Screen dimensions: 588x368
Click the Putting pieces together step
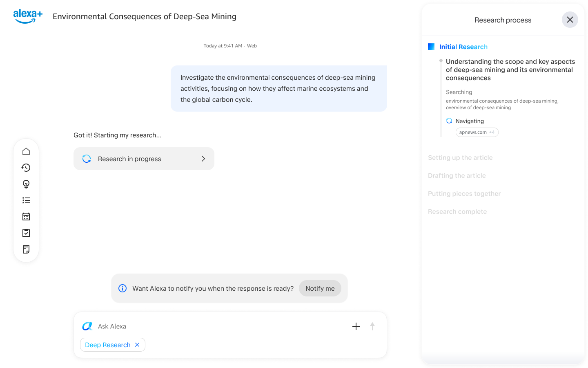click(464, 193)
